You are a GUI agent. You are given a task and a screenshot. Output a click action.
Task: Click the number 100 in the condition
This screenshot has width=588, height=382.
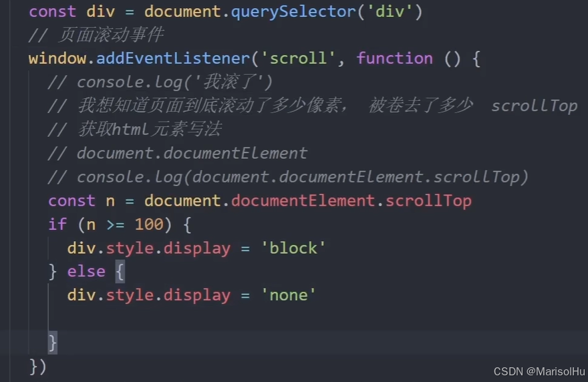[x=149, y=224]
